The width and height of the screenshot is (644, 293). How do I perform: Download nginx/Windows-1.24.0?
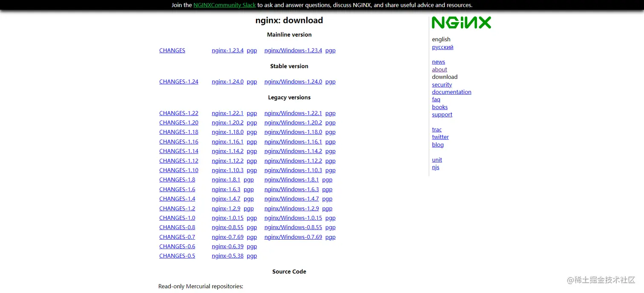pos(293,81)
